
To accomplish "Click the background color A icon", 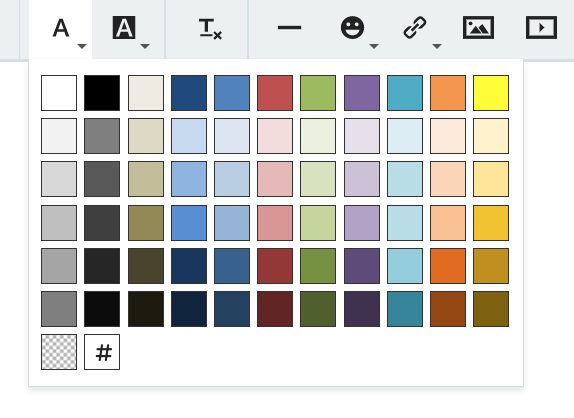I will [124, 27].
